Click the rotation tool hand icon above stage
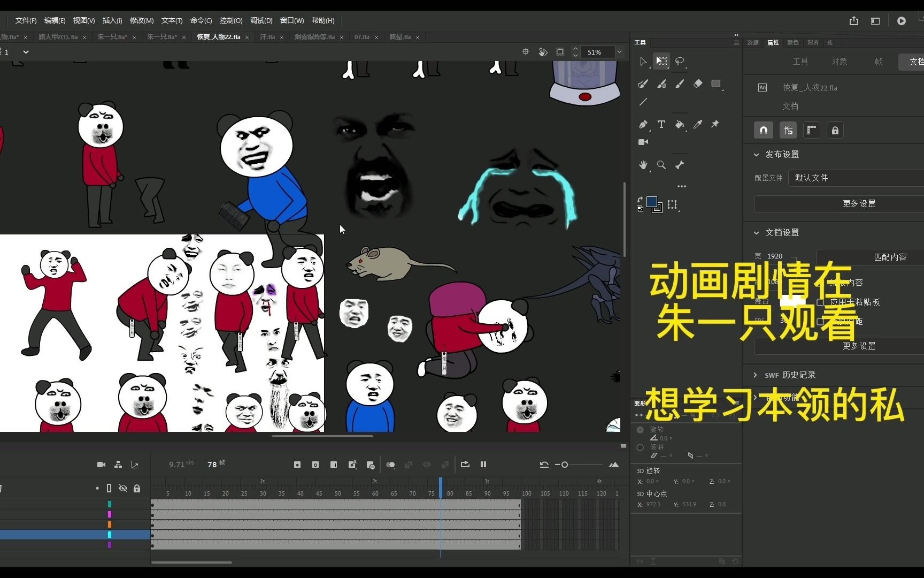924x578 pixels. 543,52
